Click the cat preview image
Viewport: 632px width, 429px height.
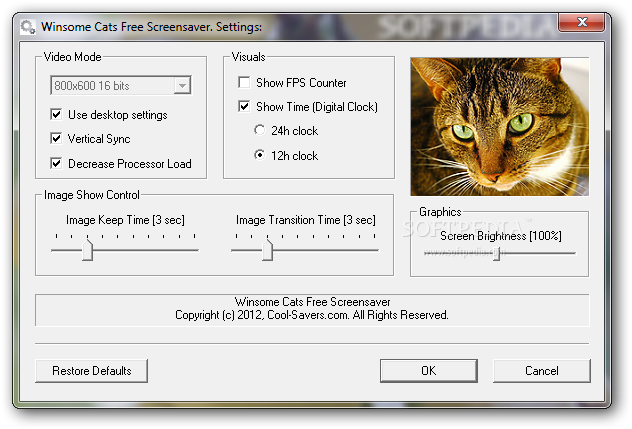point(499,127)
